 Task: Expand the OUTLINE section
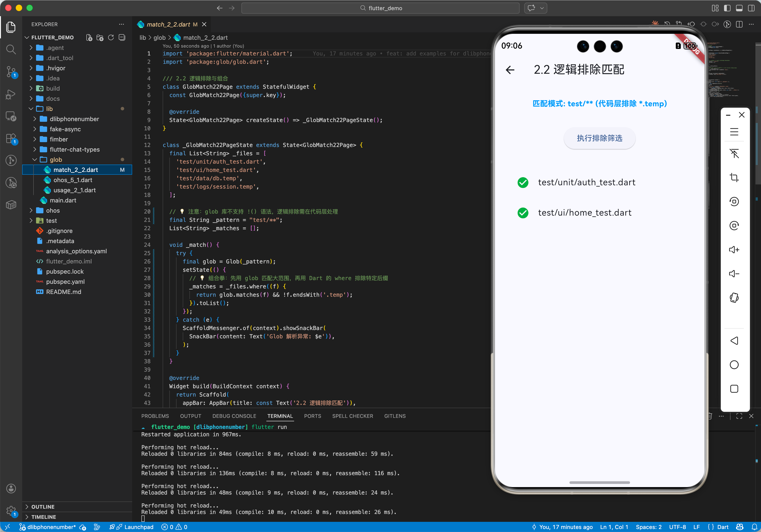[43, 507]
